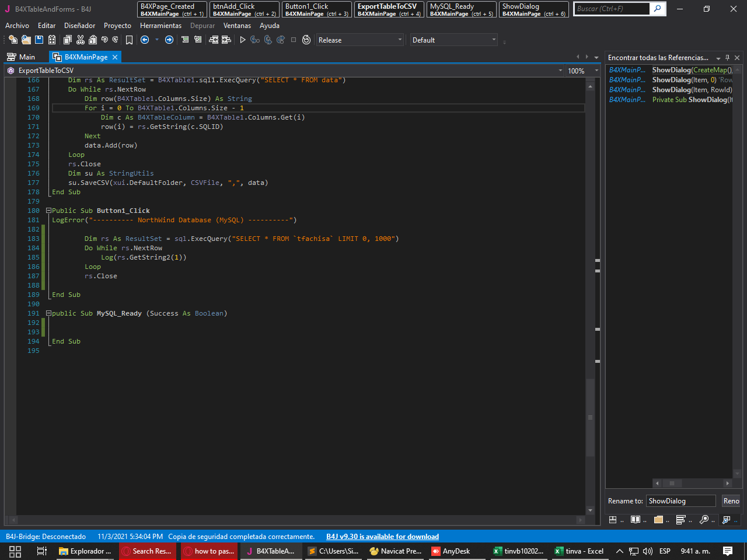Open the 100% zoom level dropdown
This screenshot has width=747, height=560.
(x=584, y=71)
